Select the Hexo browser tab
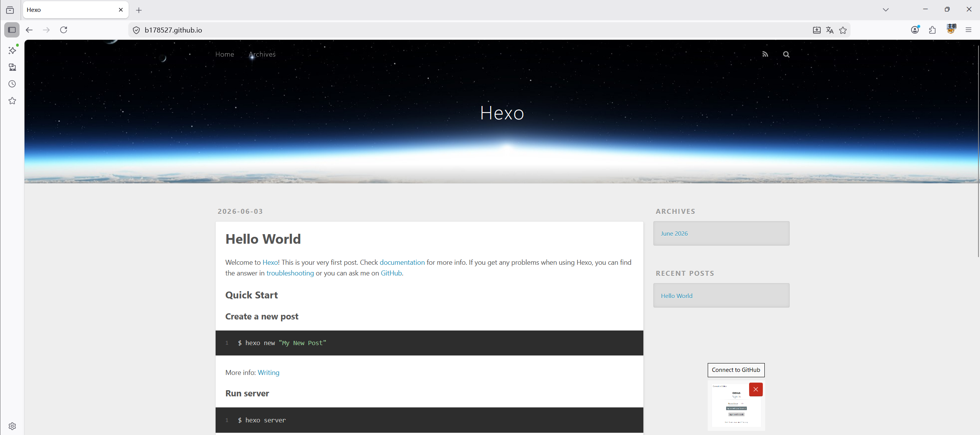 click(x=76, y=10)
